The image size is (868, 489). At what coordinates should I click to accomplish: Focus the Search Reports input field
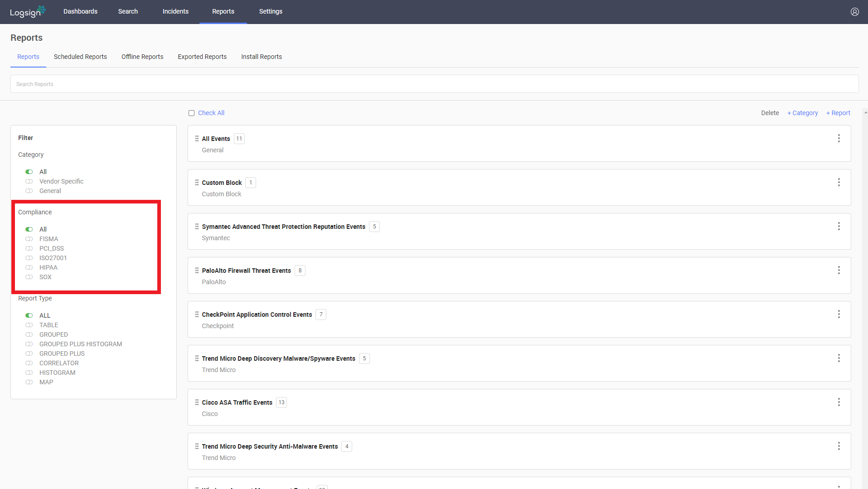point(434,84)
